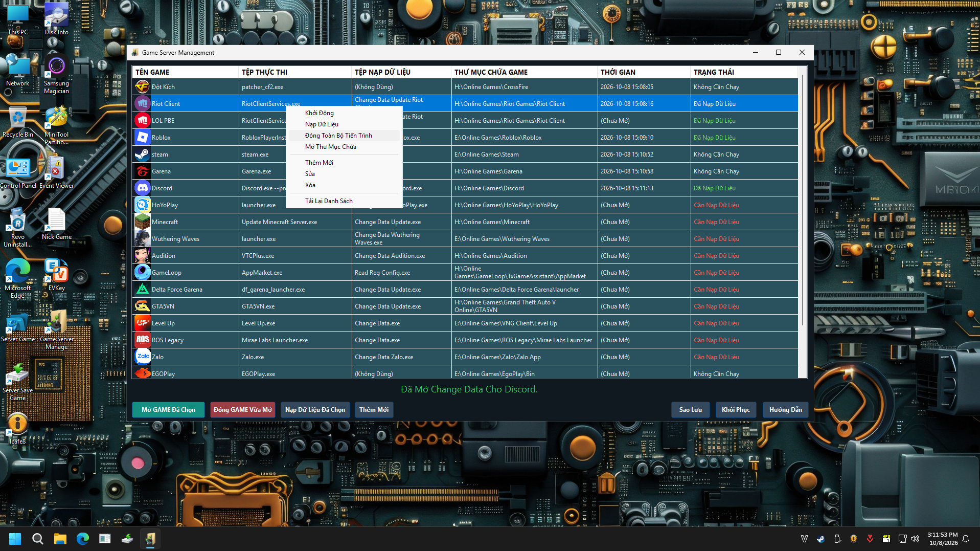This screenshot has height=551, width=980.
Task: Select the Samsung Magician desktop icon
Action: pos(56,74)
